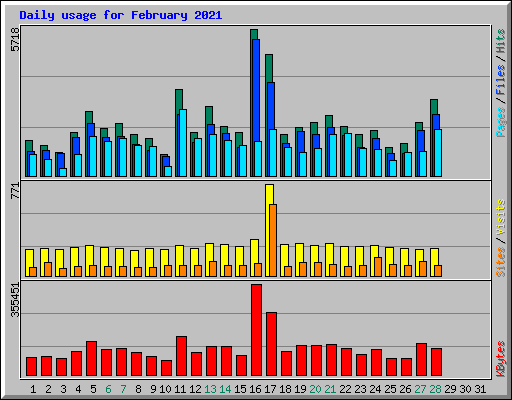This screenshot has height=400, width=512.
Task: Select day 23 on the x-axis
Action: click(x=360, y=389)
